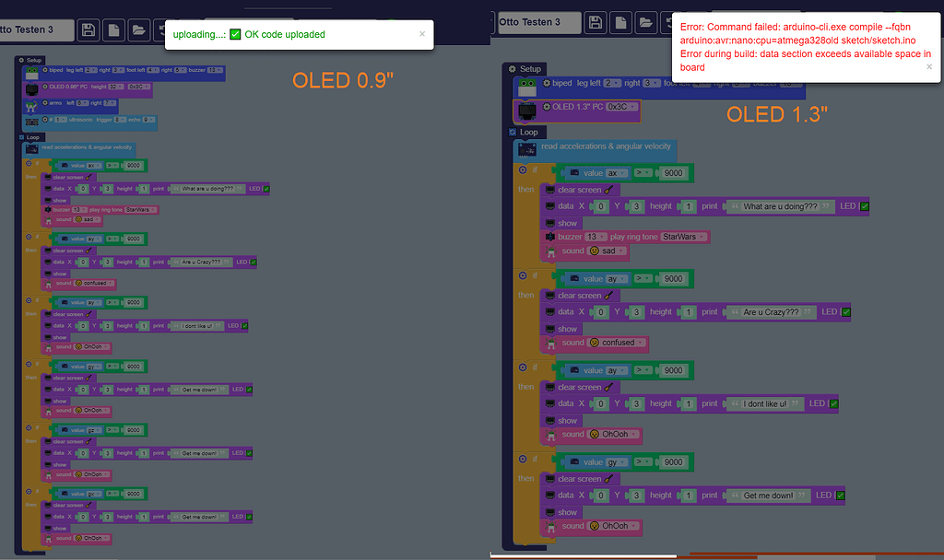Click the right Otto Testen 3 project name field

click(x=539, y=22)
